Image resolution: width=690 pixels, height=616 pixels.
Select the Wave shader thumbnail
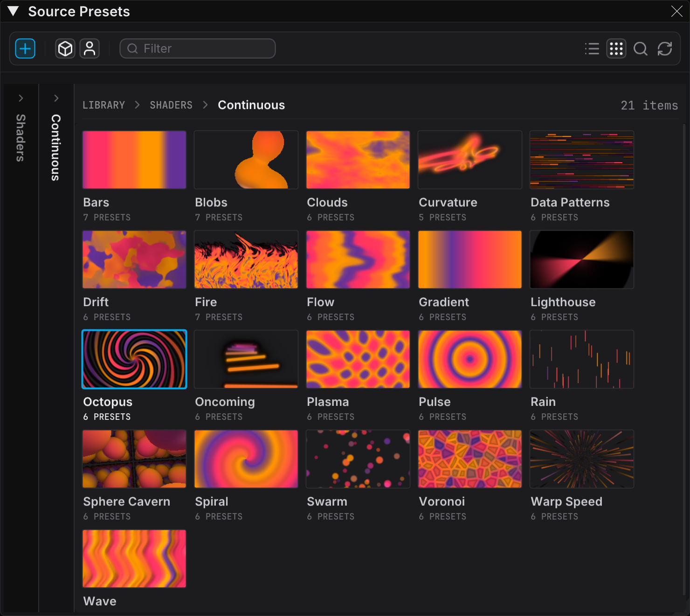pyautogui.click(x=134, y=559)
